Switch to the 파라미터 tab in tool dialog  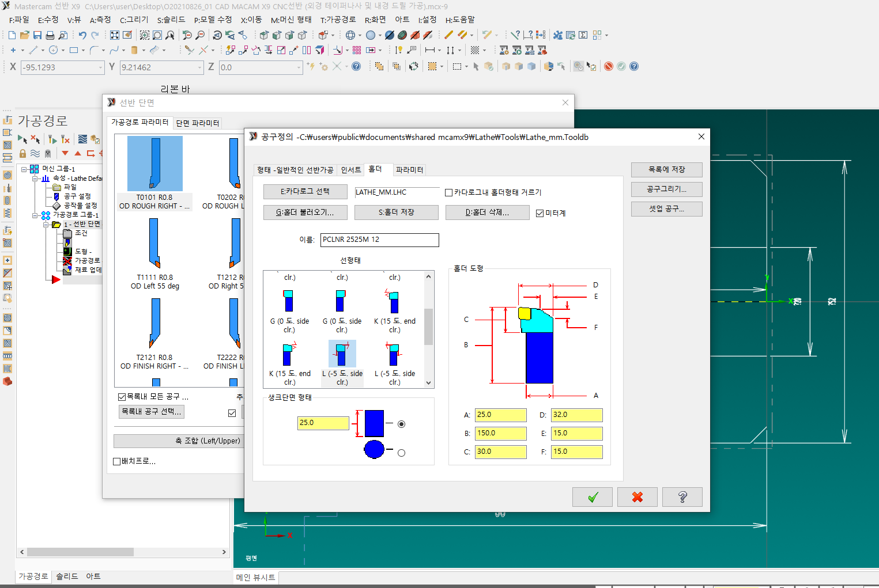409,170
